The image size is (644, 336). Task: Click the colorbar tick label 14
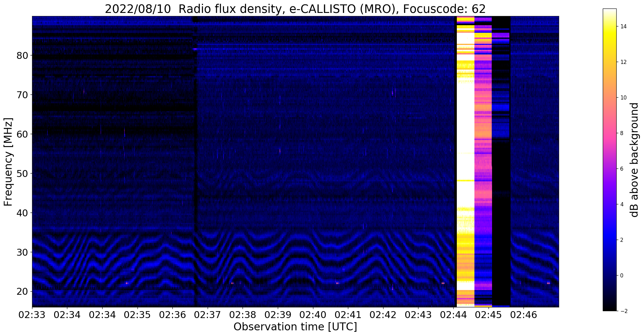click(623, 26)
